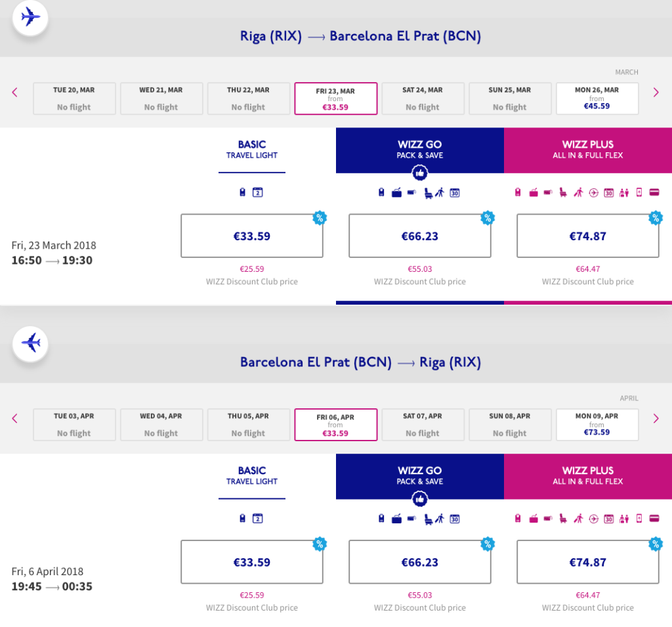
Task: Click the seat icon under return WIZZ GO
Action: click(x=429, y=519)
